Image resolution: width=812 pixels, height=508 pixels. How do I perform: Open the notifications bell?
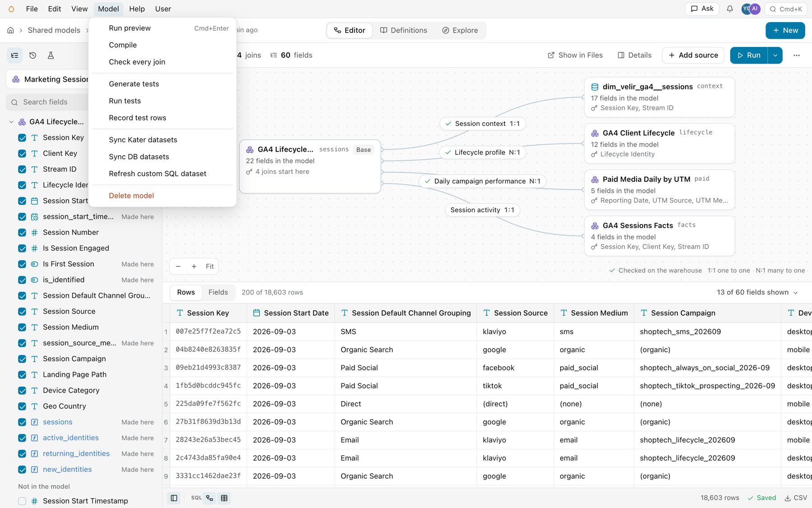click(729, 9)
